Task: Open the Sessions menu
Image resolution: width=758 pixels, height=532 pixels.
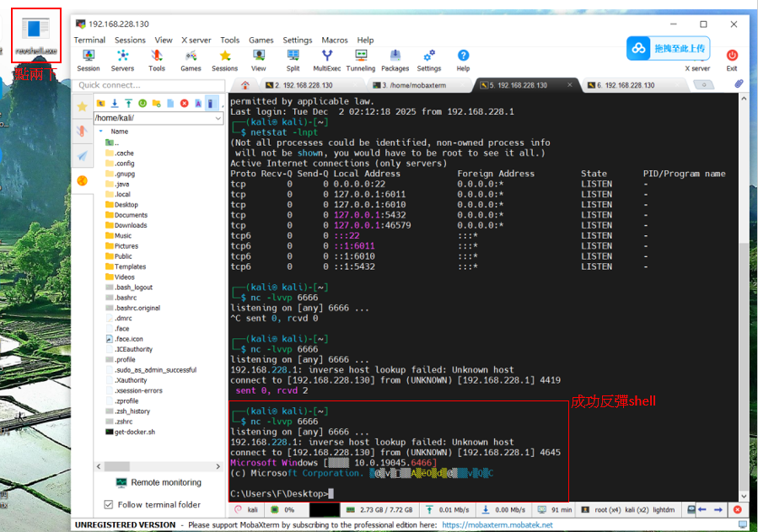Action: click(x=130, y=40)
